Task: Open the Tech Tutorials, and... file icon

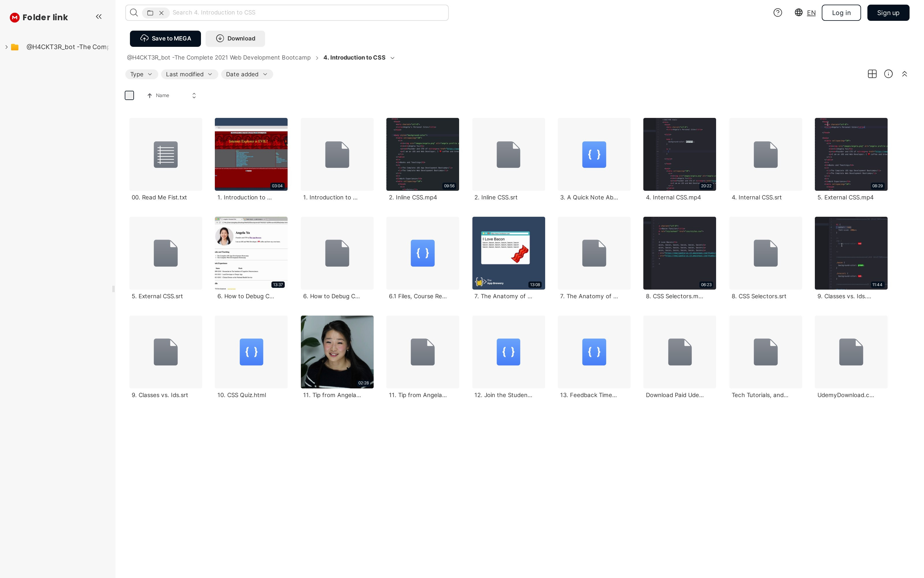Action: (765, 352)
